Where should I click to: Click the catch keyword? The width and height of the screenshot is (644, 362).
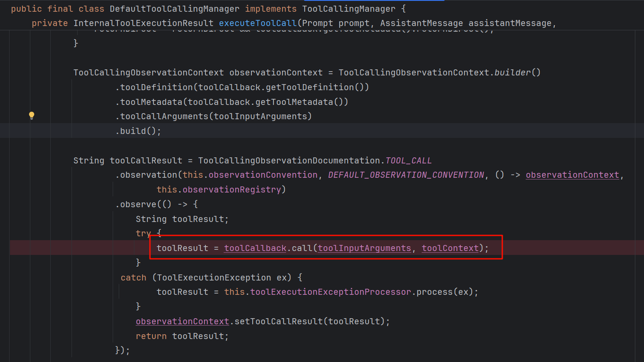click(133, 277)
